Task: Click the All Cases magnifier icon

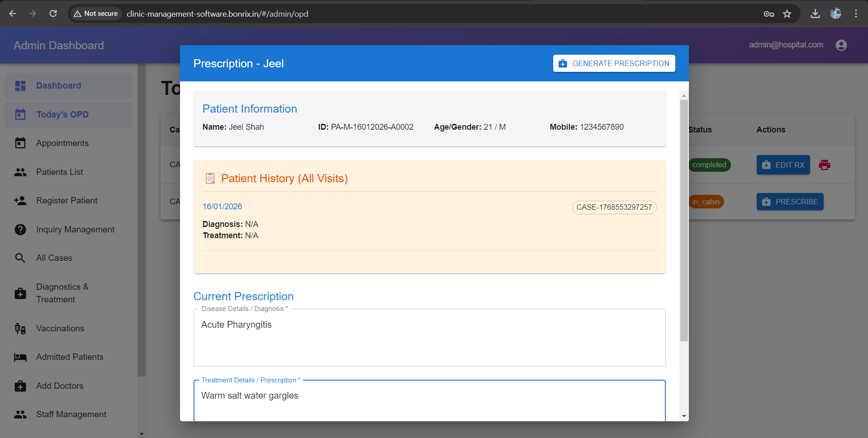Action: coord(20,258)
